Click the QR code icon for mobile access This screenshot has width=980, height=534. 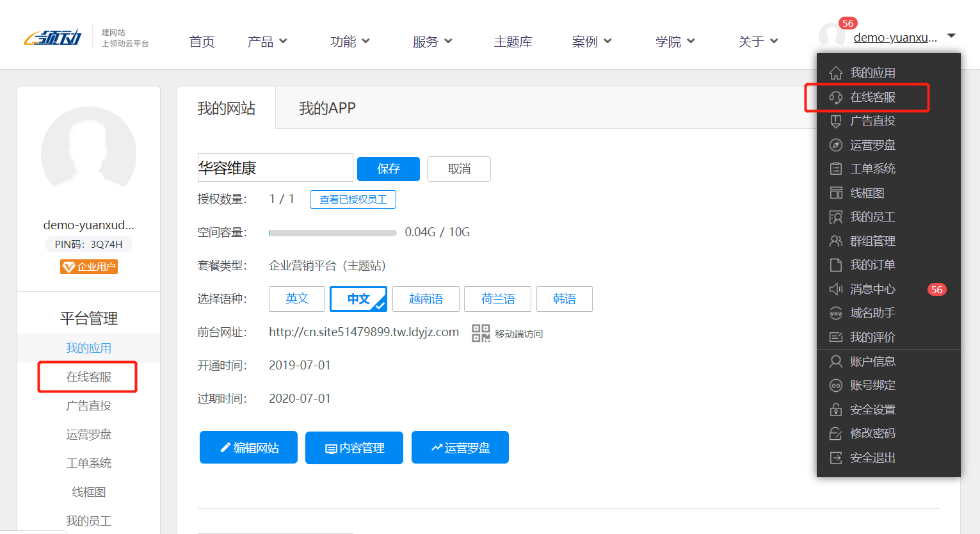[x=480, y=333]
